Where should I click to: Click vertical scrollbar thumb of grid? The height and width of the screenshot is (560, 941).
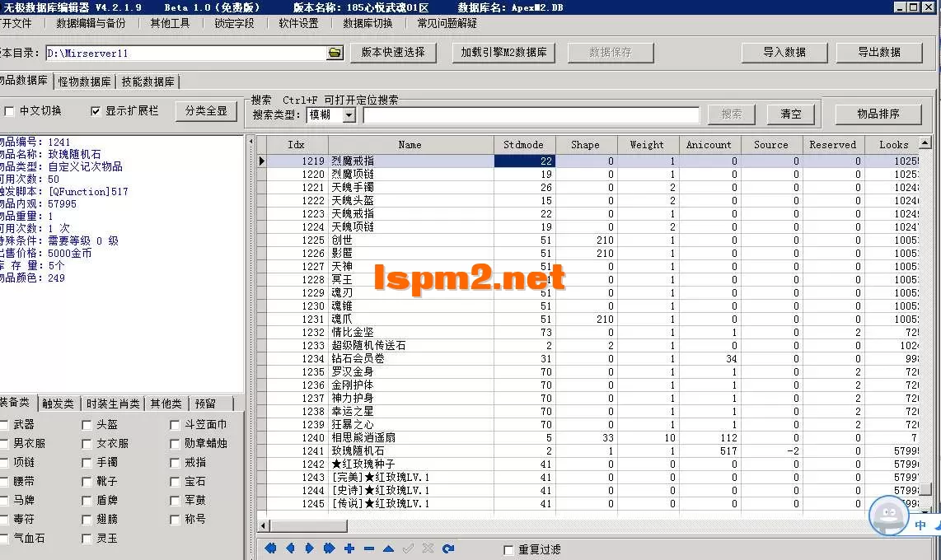click(925, 488)
